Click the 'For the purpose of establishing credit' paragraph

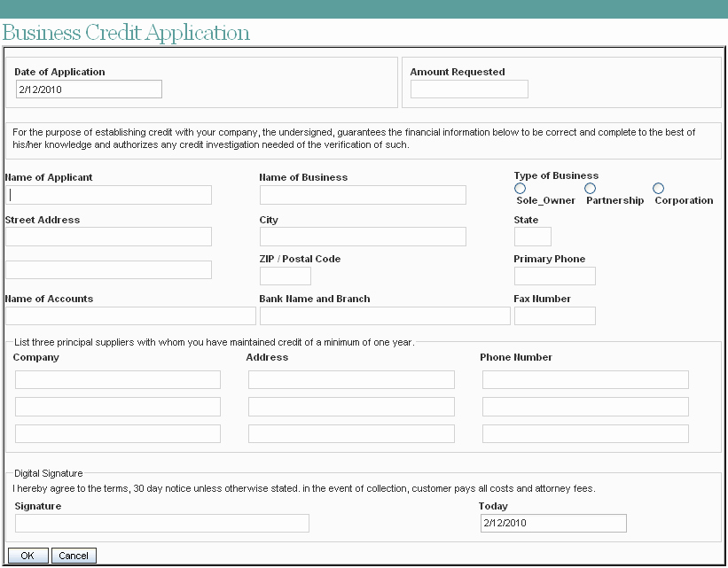pyautogui.click(x=354, y=138)
